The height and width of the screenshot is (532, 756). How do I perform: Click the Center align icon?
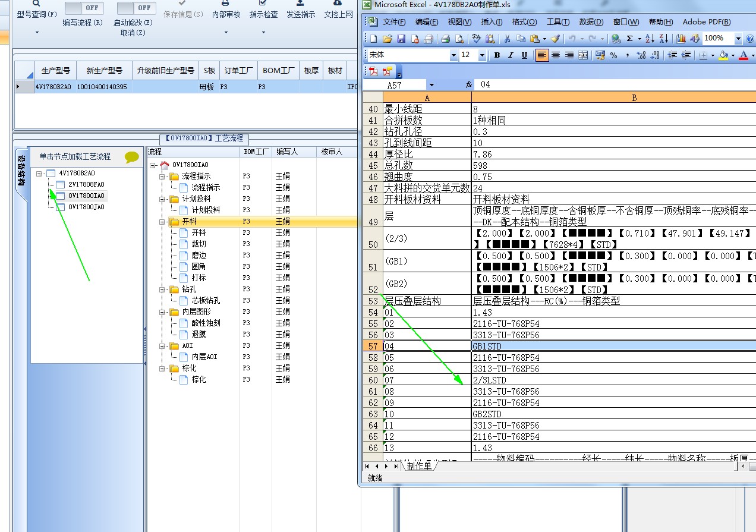(x=556, y=55)
